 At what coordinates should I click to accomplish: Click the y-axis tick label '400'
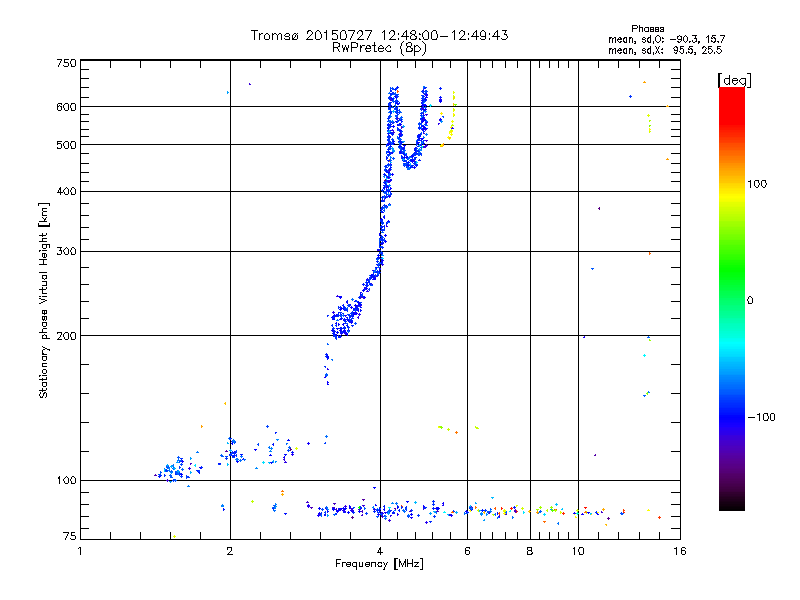66,192
